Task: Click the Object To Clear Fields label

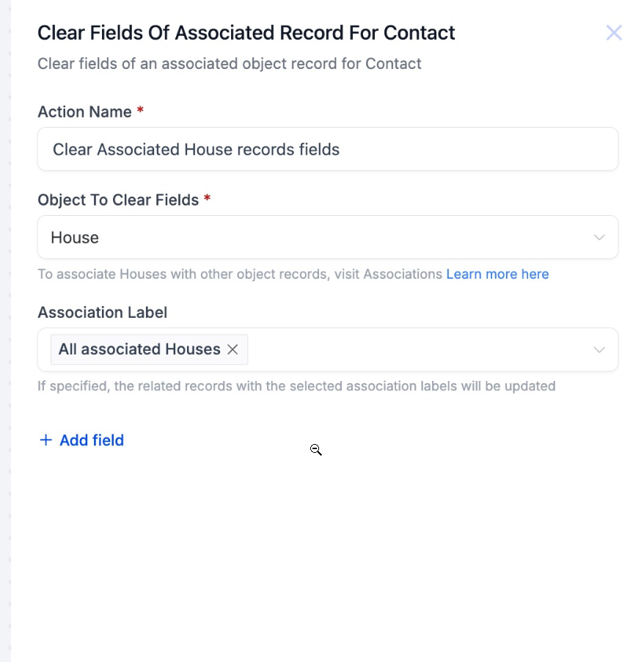Action: click(x=118, y=200)
